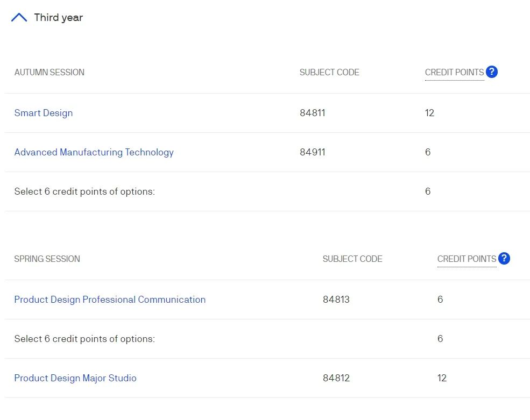The image size is (530, 420).
Task: Select subject code 84811
Action: coord(312,113)
